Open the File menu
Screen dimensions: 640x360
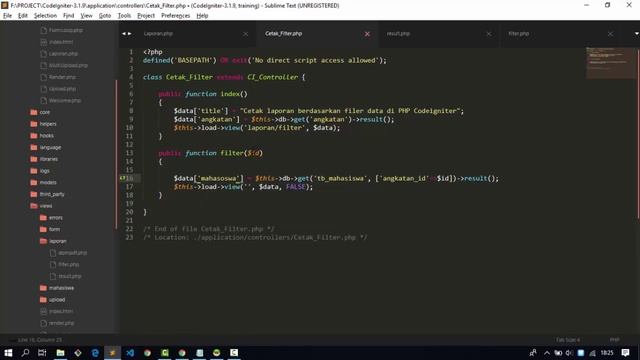(x=7, y=16)
